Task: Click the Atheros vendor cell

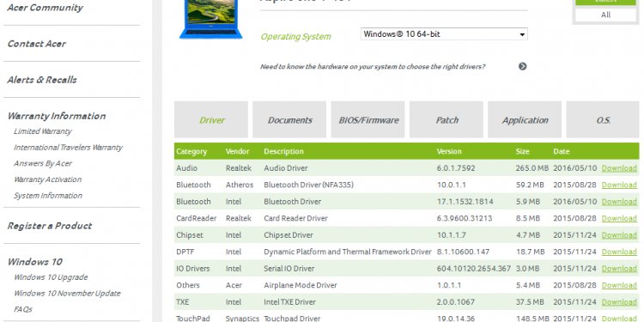Action: click(x=240, y=185)
